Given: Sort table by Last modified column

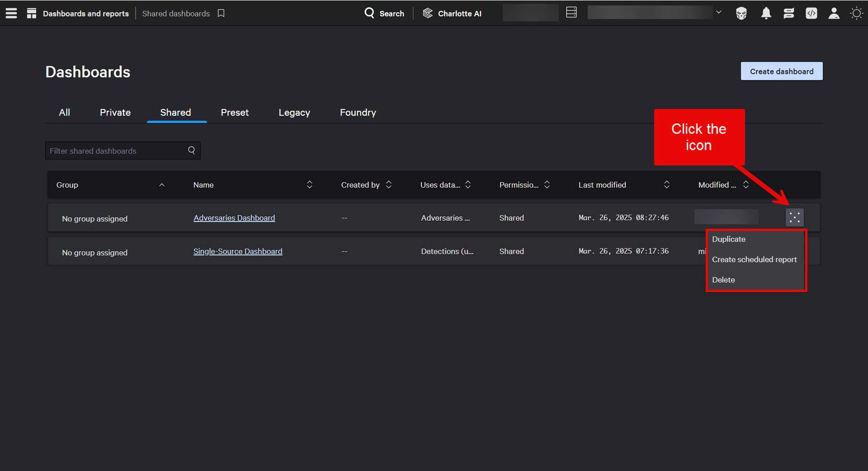Looking at the screenshot, I should click(x=667, y=185).
